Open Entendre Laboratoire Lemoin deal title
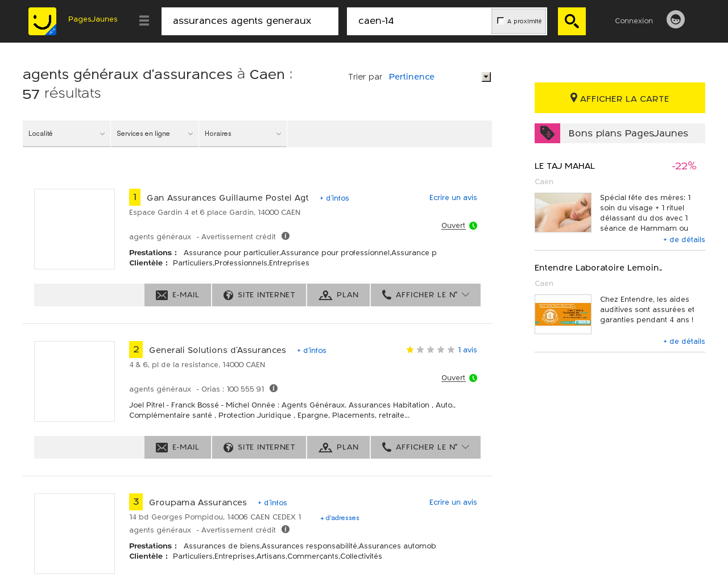The width and height of the screenshot is (728, 582). pos(598,268)
